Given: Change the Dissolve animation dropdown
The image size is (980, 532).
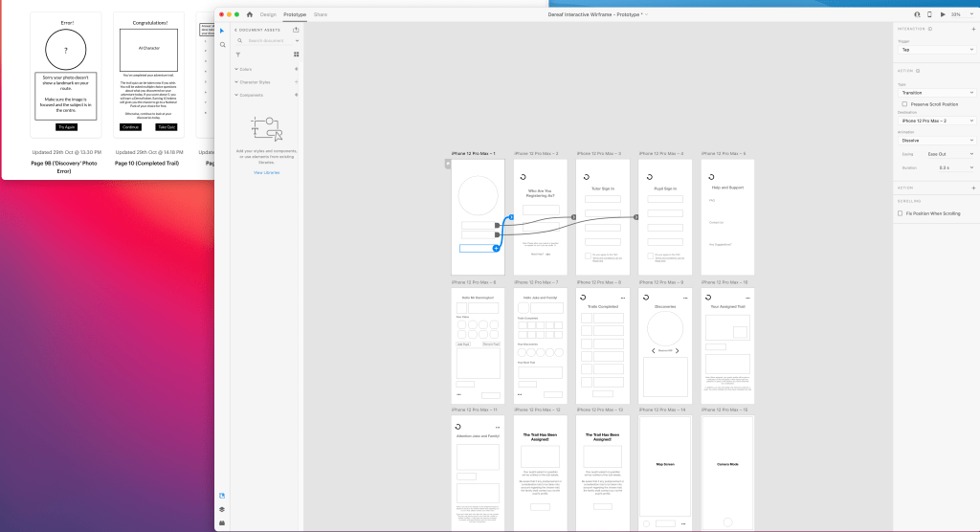Looking at the screenshot, I should tap(936, 140).
